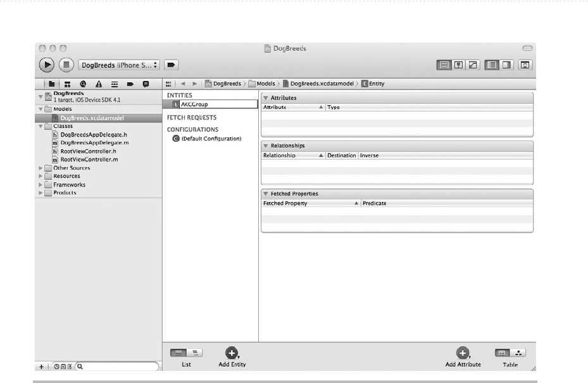The height and width of the screenshot is (383, 588).
Task: Open DogBreedsAppDelegate.h file
Action: coord(94,135)
